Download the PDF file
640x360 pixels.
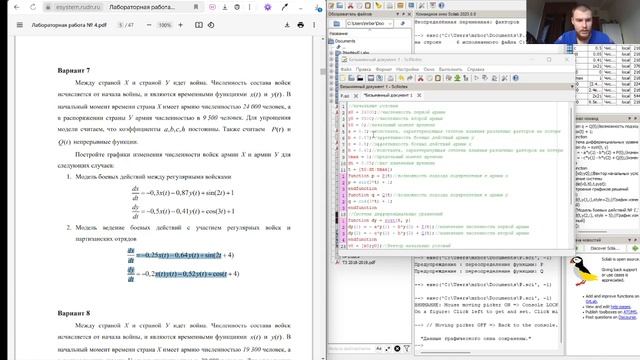tap(287, 25)
